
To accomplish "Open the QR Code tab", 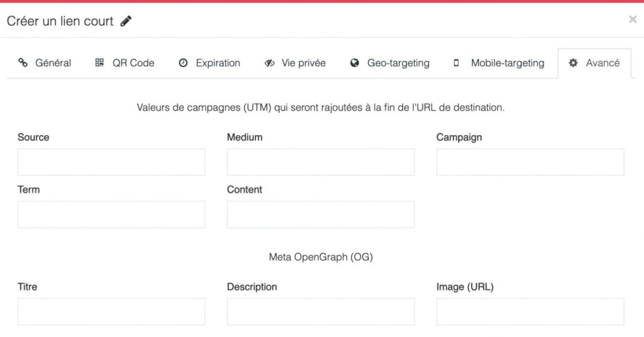I will click(133, 63).
